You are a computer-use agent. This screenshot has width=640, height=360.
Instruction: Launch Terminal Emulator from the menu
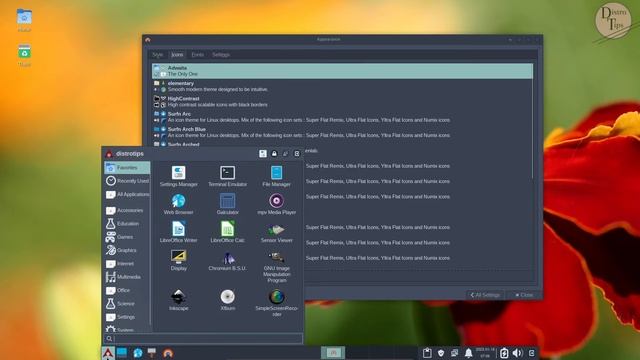pos(227,176)
